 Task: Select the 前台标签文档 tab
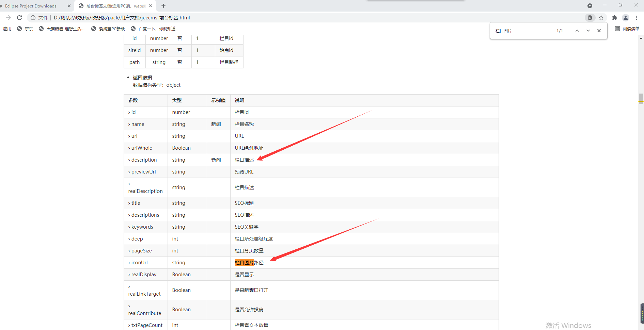tap(115, 6)
